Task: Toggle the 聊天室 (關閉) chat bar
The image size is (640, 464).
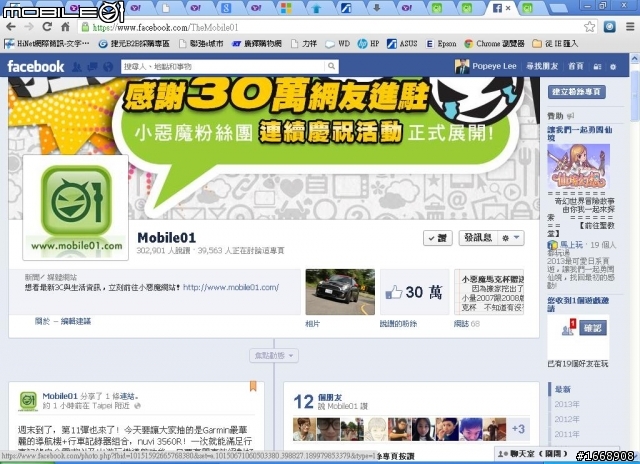Action: coord(532,453)
